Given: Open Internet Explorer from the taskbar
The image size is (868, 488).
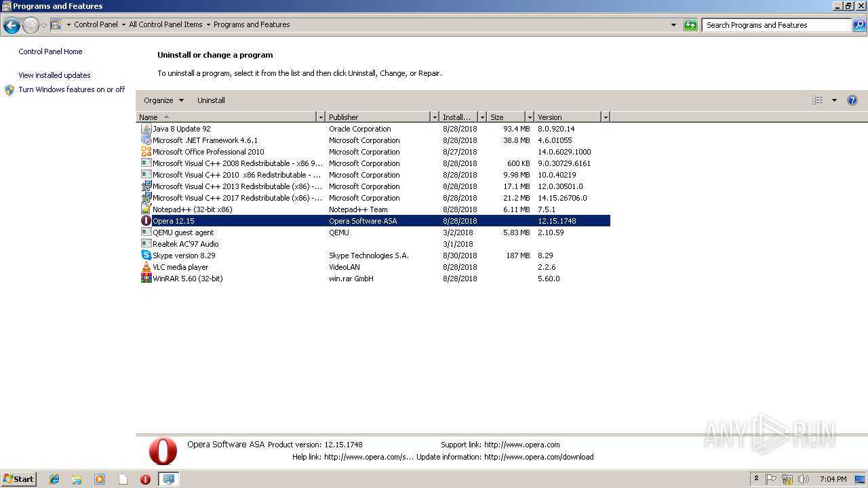Looking at the screenshot, I should 54,479.
